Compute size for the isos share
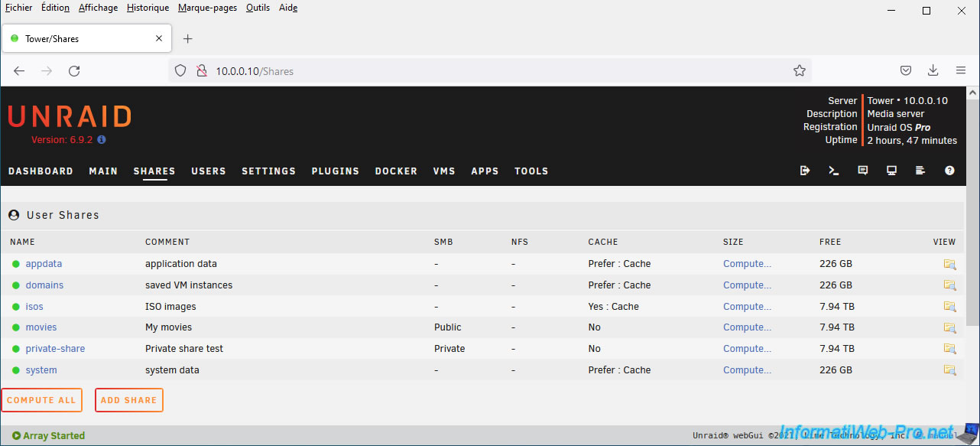Screen dimensions: 980x446 (x=747, y=307)
